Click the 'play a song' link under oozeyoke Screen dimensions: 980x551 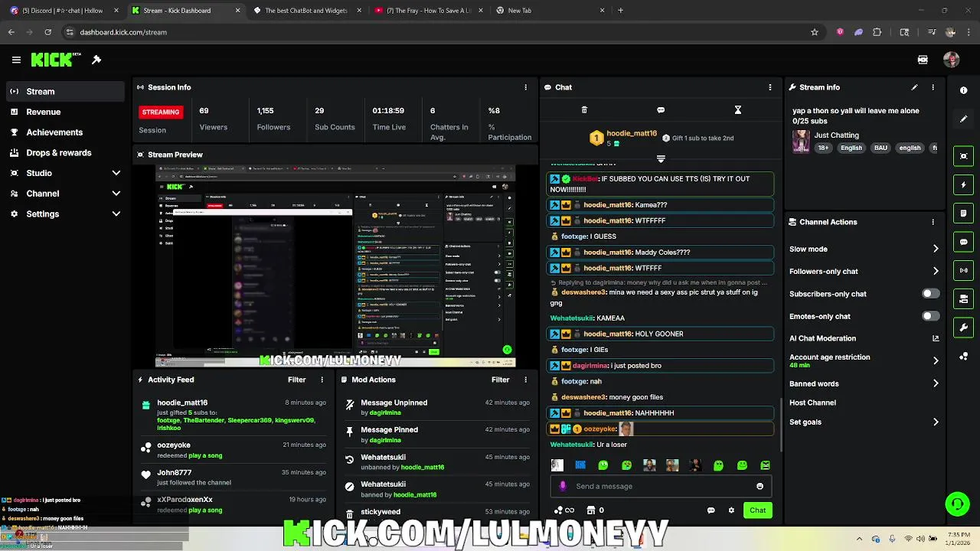click(x=205, y=455)
